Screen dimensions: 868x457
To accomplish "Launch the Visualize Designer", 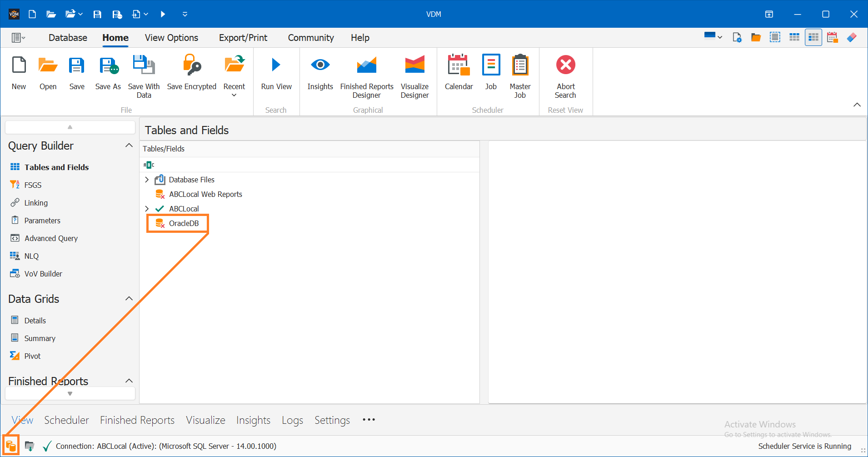I will point(414,76).
